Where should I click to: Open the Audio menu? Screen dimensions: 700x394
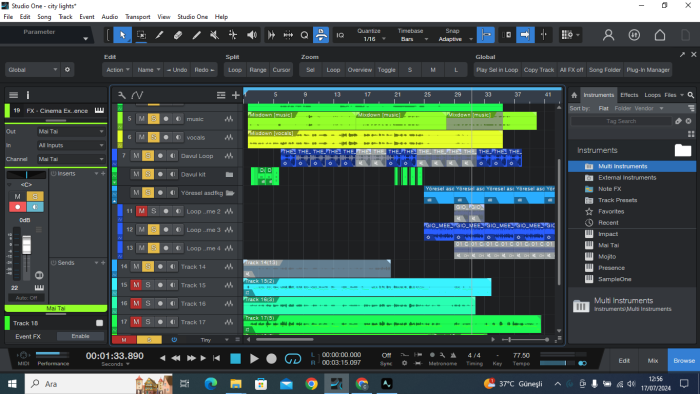[109, 17]
